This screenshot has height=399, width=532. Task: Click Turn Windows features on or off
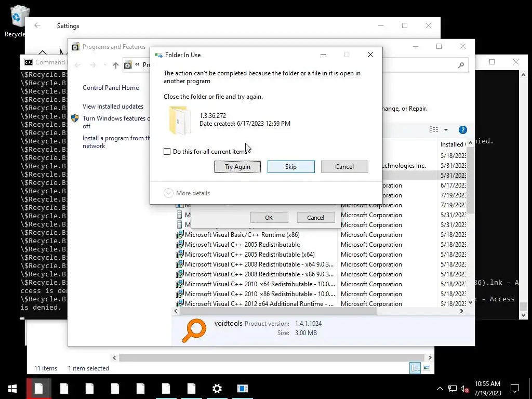point(116,122)
